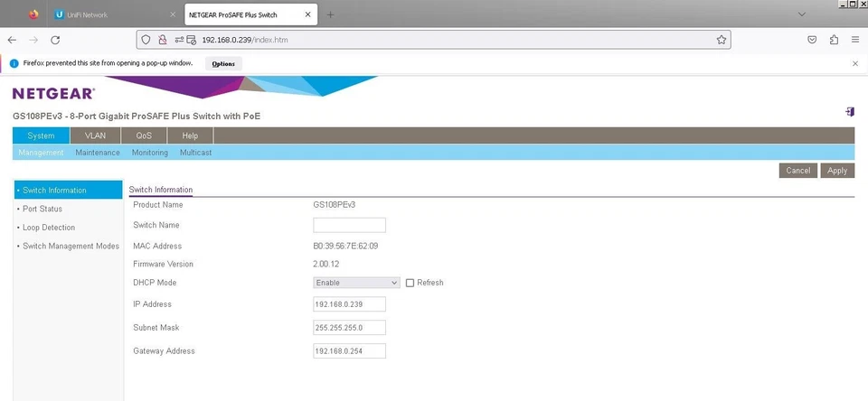The height and width of the screenshot is (401, 868).
Task: Open the list all tabs chevron
Action: pyautogui.click(x=802, y=15)
